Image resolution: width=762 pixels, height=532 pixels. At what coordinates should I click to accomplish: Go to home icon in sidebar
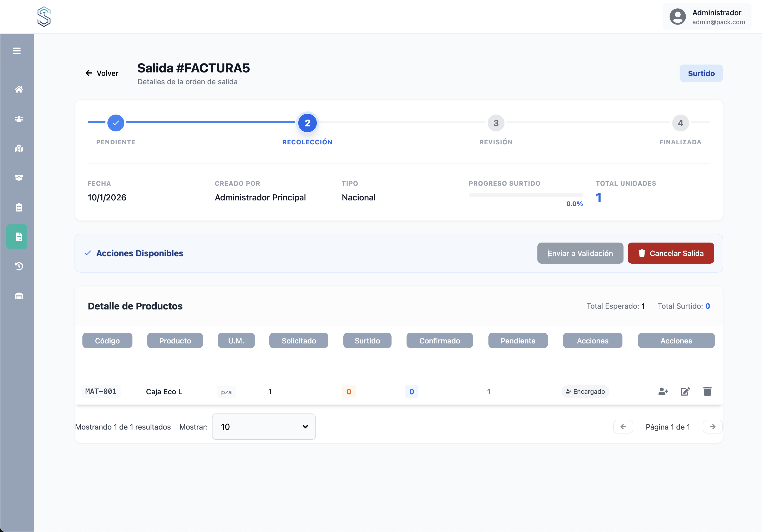pyautogui.click(x=19, y=89)
